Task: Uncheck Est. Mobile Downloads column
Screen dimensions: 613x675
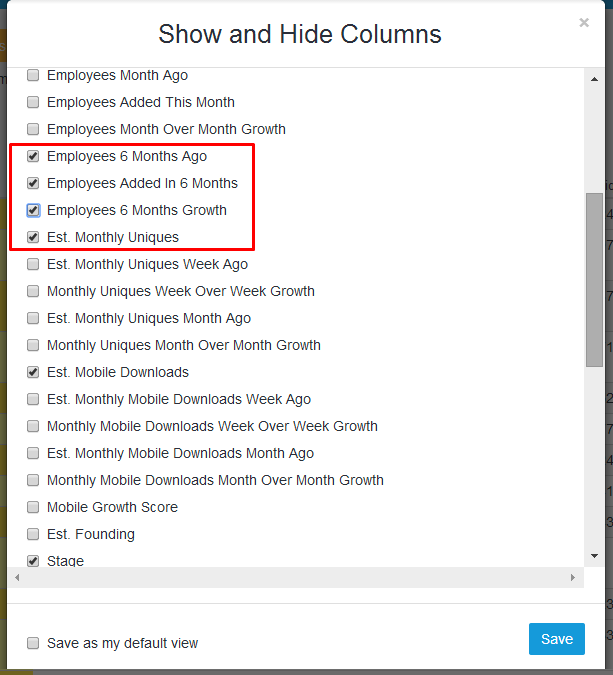Action: (33, 372)
